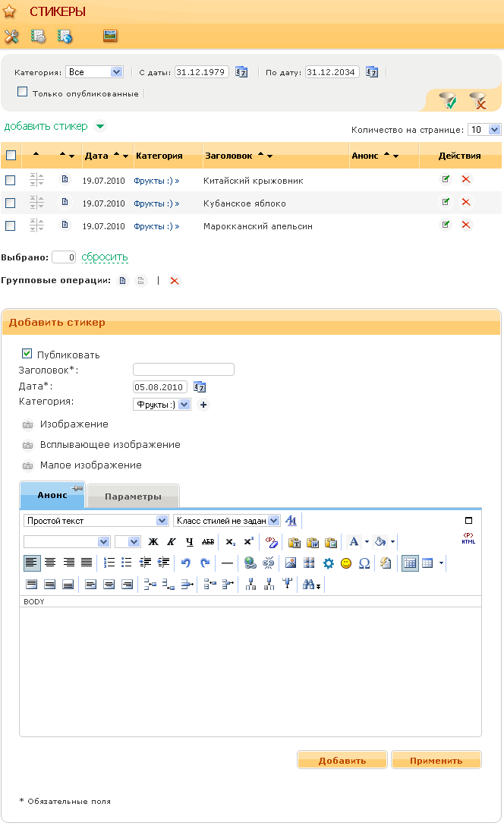Click the bold (Ж) formatting icon
The image size is (504, 826).
coord(153,542)
